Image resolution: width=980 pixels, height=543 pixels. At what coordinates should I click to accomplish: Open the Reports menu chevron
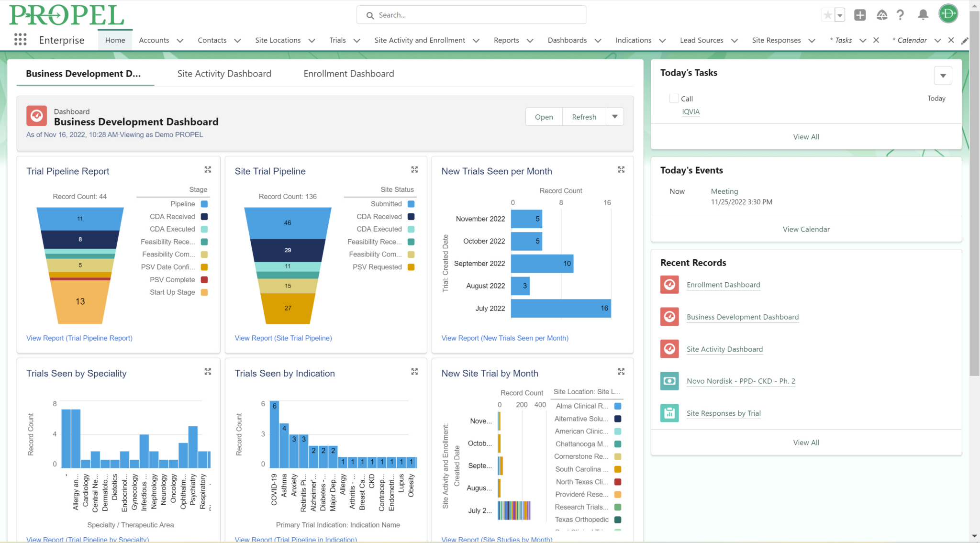click(530, 41)
